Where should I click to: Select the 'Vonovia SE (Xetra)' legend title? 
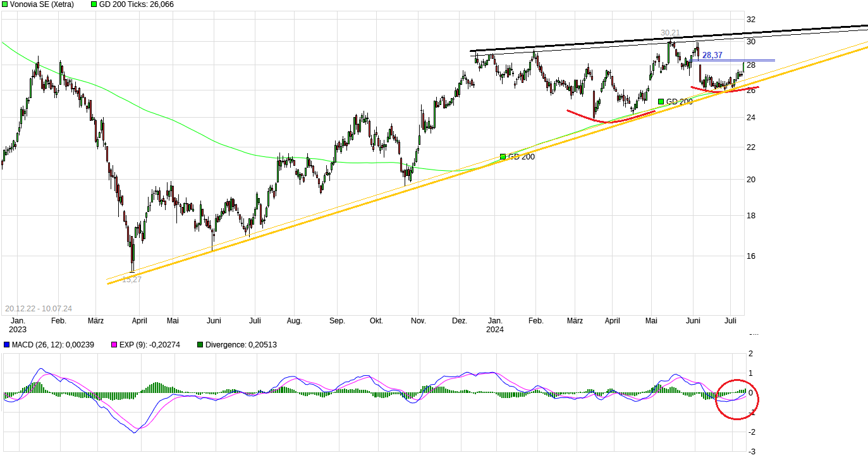point(42,4)
